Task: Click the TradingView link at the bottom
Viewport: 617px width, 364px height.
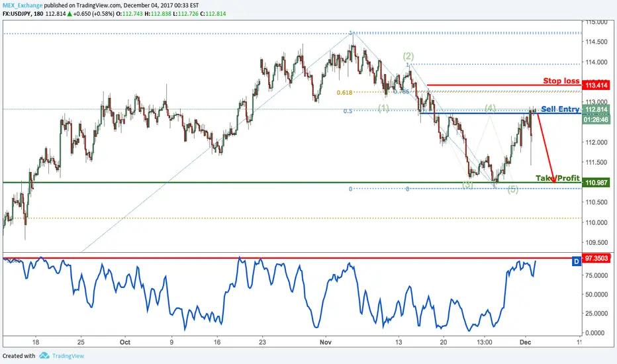Action: coord(68,356)
